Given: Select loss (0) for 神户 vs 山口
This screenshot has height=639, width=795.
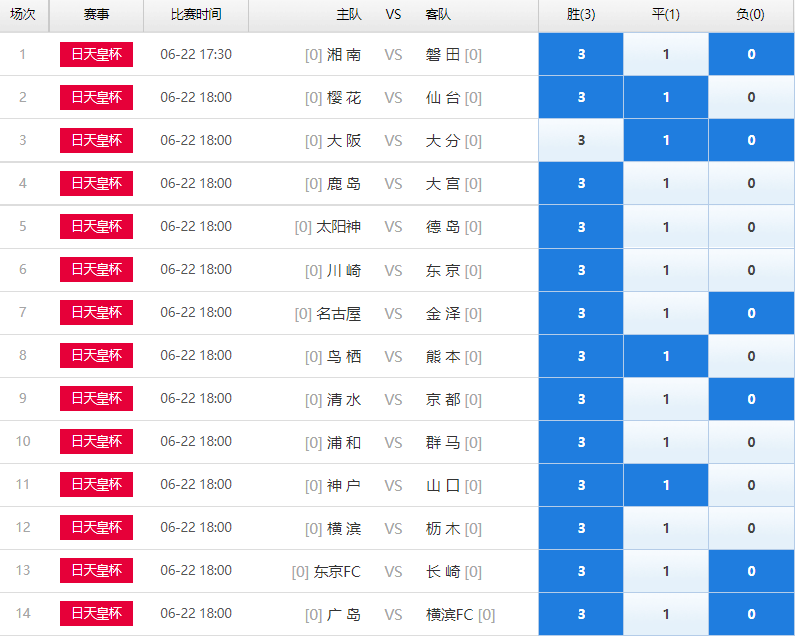Looking at the screenshot, I should (x=751, y=485).
